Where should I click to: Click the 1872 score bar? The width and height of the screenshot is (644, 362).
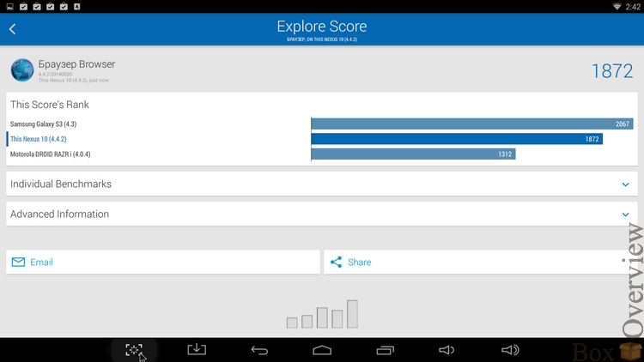pyautogui.click(x=457, y=139)
